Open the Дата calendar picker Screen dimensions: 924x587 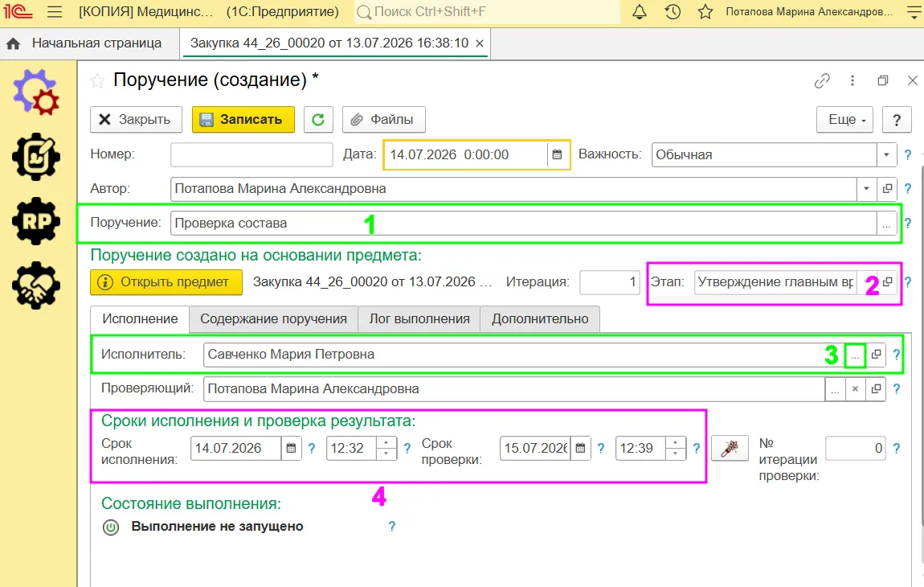(557, 154)
